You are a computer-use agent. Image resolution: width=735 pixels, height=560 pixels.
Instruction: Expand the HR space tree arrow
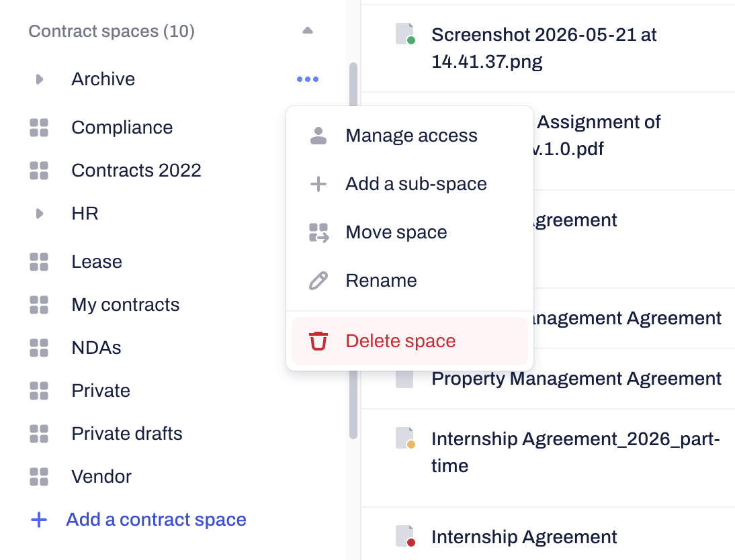pos(40,214)
